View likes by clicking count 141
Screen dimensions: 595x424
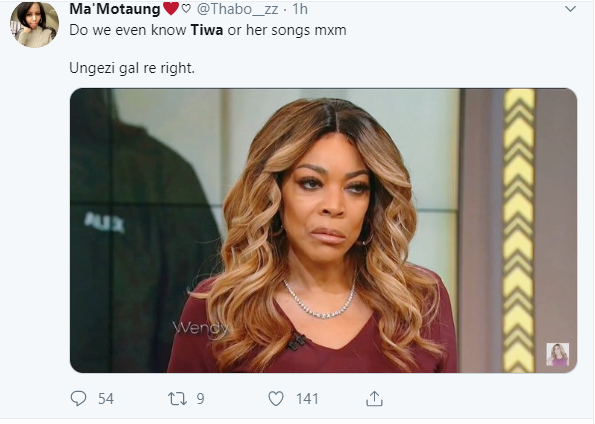[x=307, y=399]
